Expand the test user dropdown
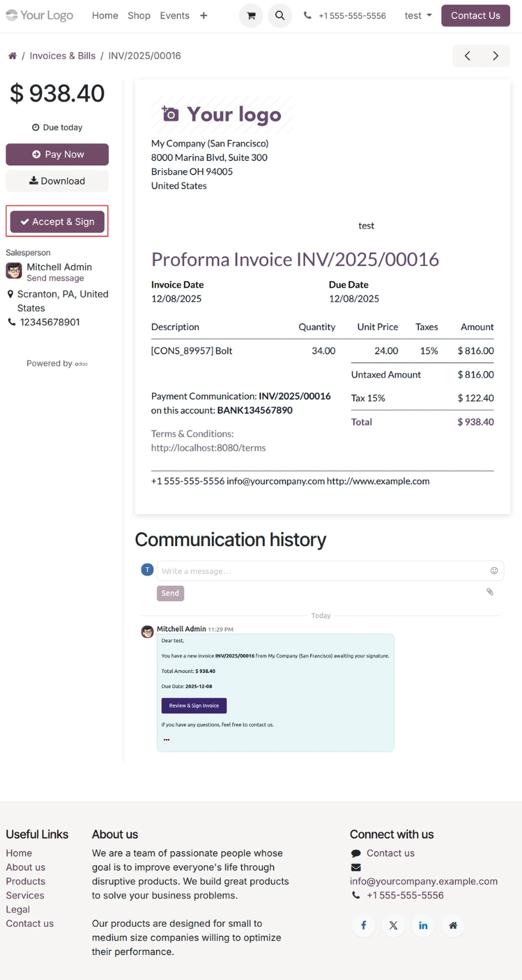 [418, 16]
